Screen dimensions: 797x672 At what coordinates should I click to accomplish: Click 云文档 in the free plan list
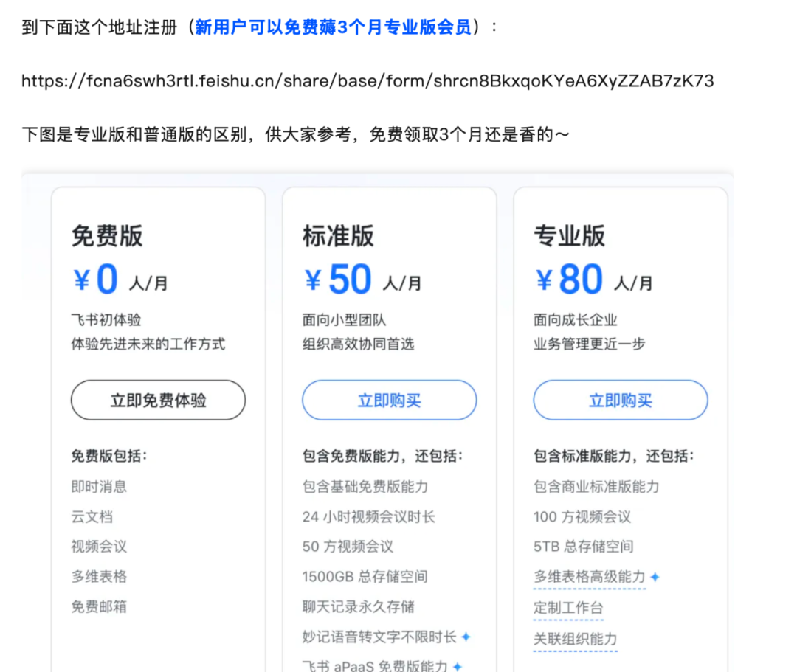click(x=92, y=516)
